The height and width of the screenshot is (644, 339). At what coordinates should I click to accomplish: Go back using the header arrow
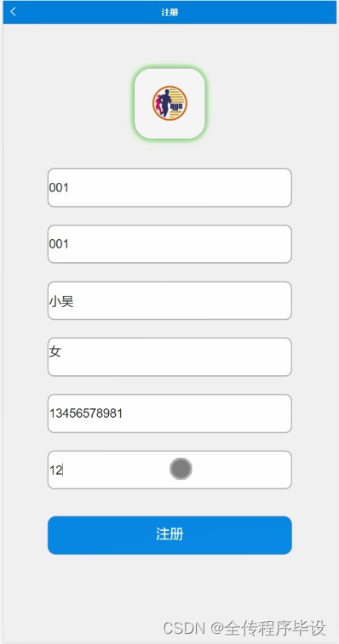(x=13, y=12)
